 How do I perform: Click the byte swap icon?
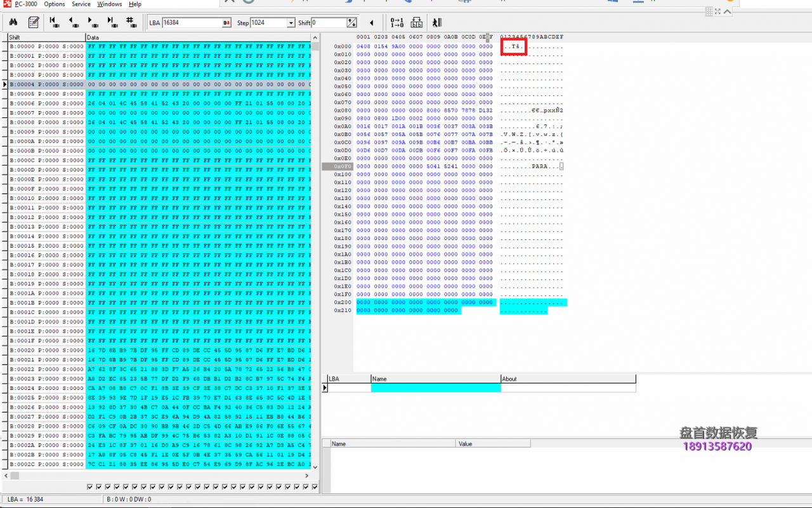(x=417, y=23)
